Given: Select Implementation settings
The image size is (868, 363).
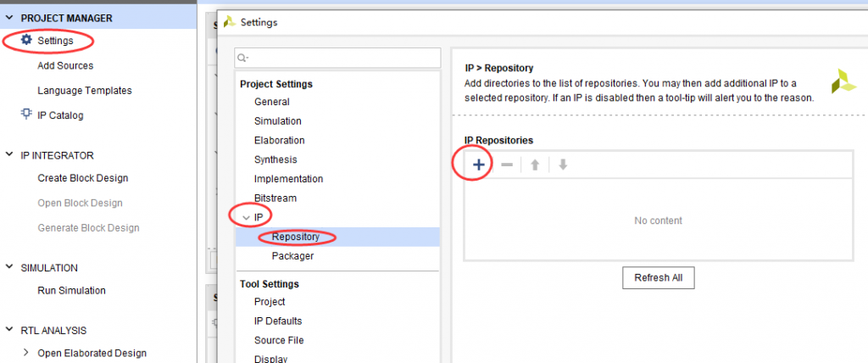Looking at the screenshot, I should [x=289, y=179].
